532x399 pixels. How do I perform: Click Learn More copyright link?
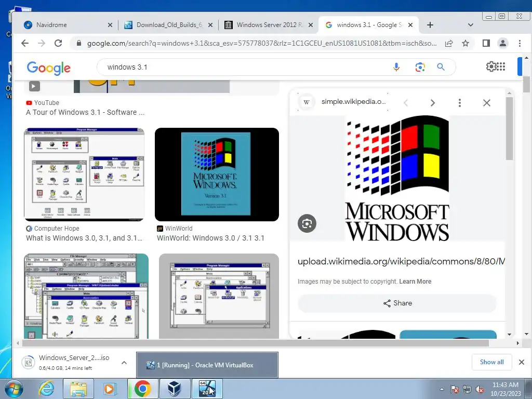tap(415, 282)
